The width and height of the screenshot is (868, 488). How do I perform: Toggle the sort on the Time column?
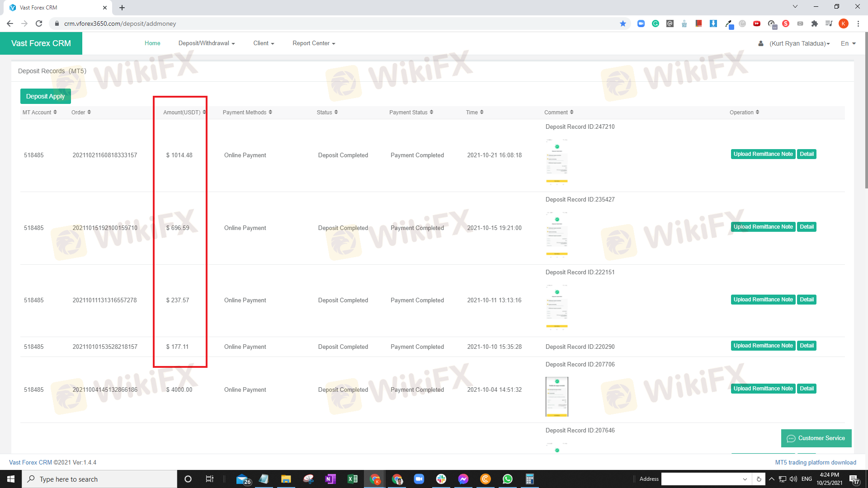pyautogui.click(x=481, y=113)
